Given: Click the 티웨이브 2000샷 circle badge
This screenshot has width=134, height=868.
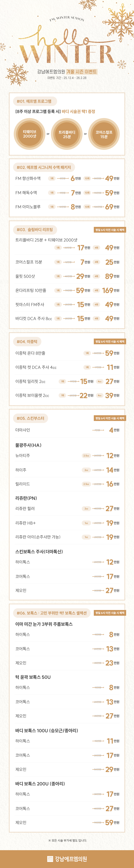Looking at the screenshot, I should click(29, 134).
